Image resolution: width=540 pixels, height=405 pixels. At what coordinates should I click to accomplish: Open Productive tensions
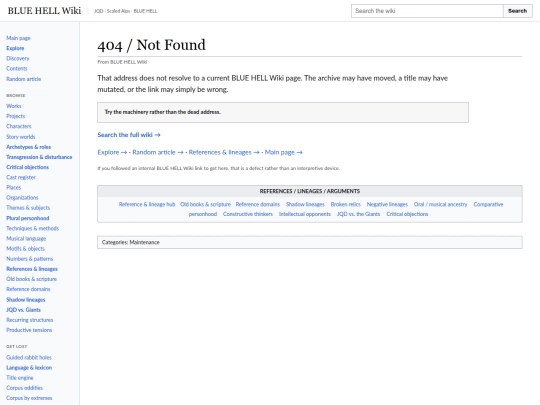click(x=29, y=330)
